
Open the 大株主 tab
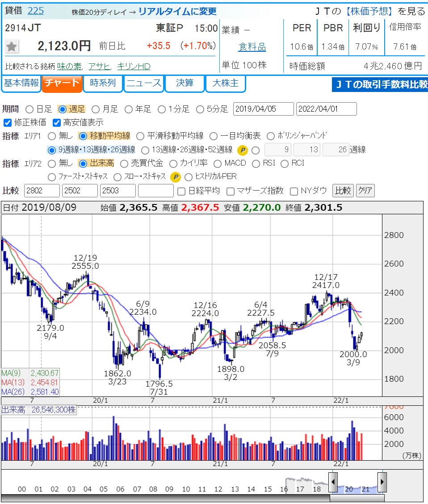click(x=225, y=83)
